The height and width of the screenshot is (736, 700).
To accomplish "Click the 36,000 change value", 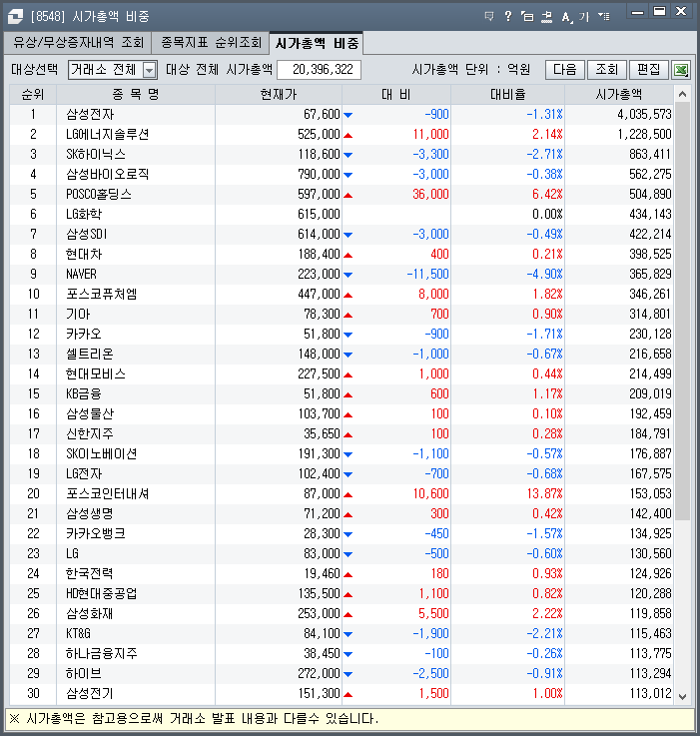I will 430,195.
